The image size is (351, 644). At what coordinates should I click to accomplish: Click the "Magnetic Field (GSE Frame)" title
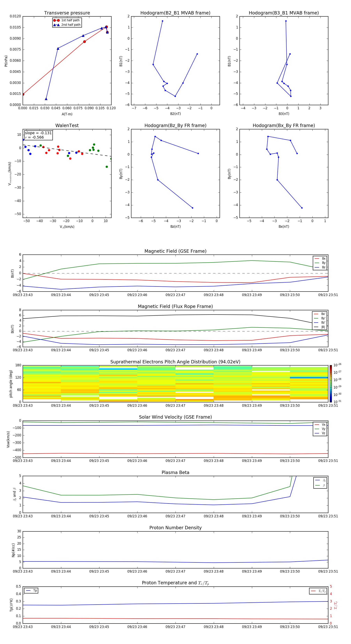point(175,251)
